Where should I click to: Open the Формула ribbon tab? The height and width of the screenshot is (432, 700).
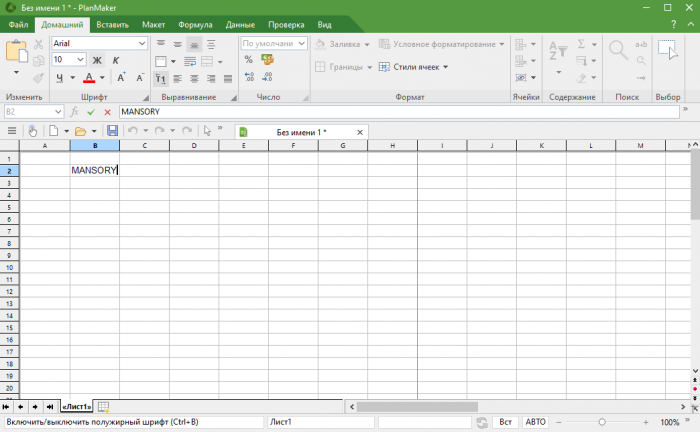195,24
